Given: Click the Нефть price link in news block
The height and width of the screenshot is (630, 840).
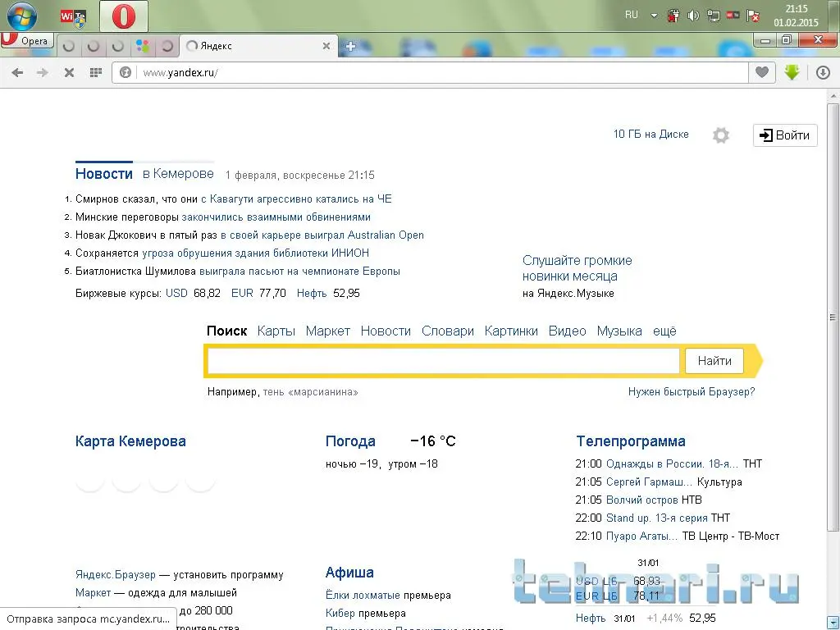Looking at the screenshot, I should click(312, 294).
